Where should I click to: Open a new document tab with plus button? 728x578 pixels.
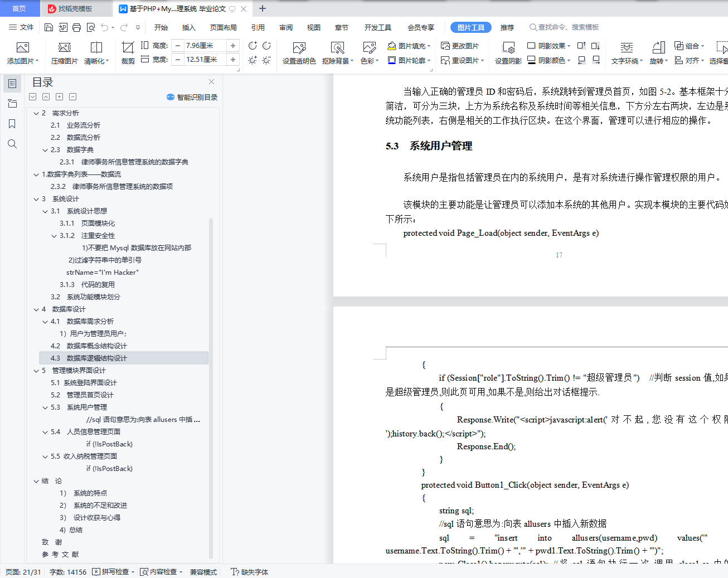pyautogui.click(x=263, y=8)
